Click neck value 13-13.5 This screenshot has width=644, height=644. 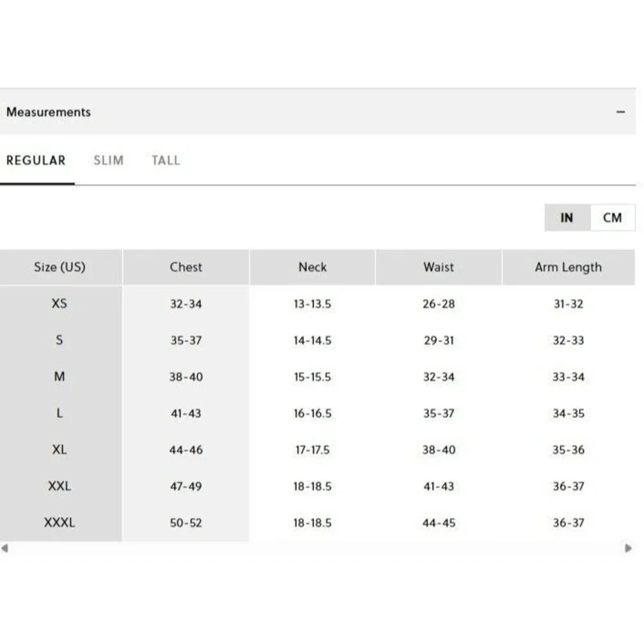(312, 304)
